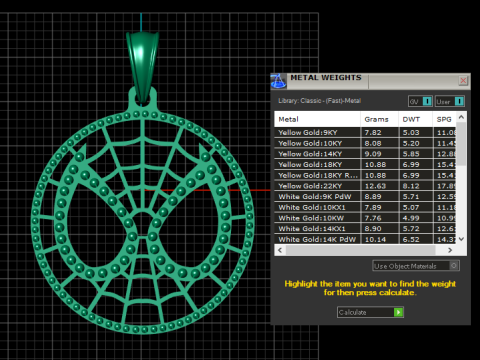Click the scroll down arrow of the metal list

click(x=461, y=239)
